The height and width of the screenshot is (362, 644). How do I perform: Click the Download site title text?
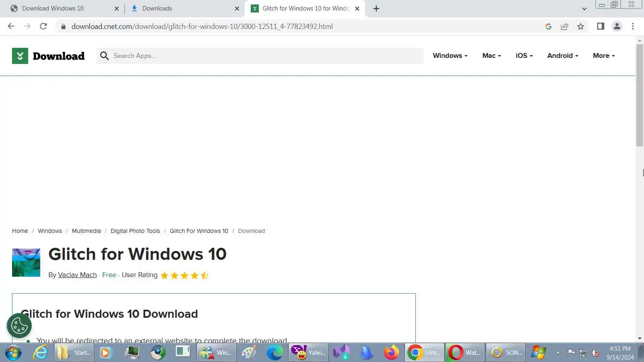(x=59, y=56)
